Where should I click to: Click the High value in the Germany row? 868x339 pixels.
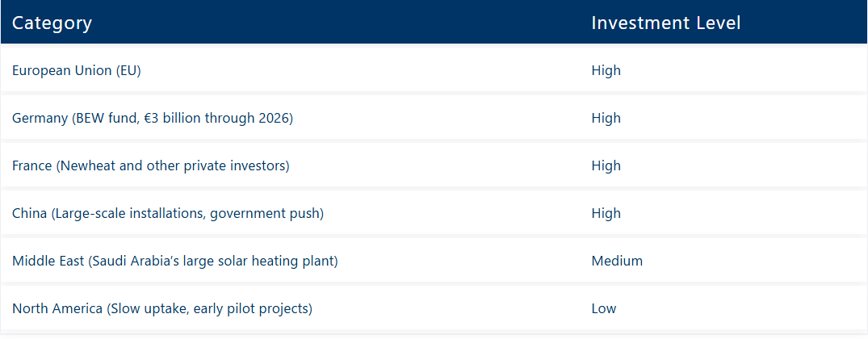click(606, 118)
